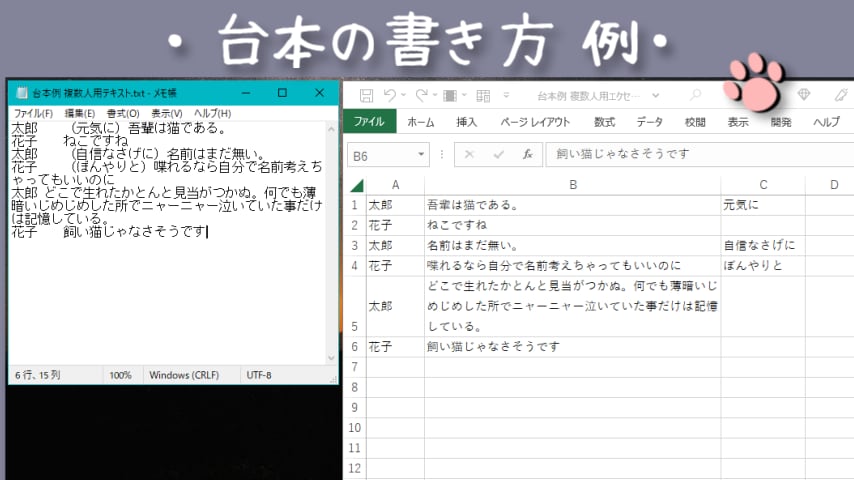The height and width of the screenshot is (480, 854).
Task: Select row 1 header
Action: [355, 205]
